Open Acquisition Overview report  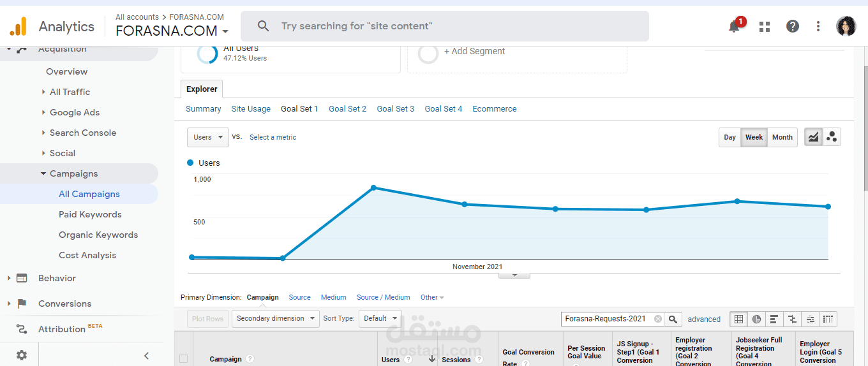click(66, 71)
